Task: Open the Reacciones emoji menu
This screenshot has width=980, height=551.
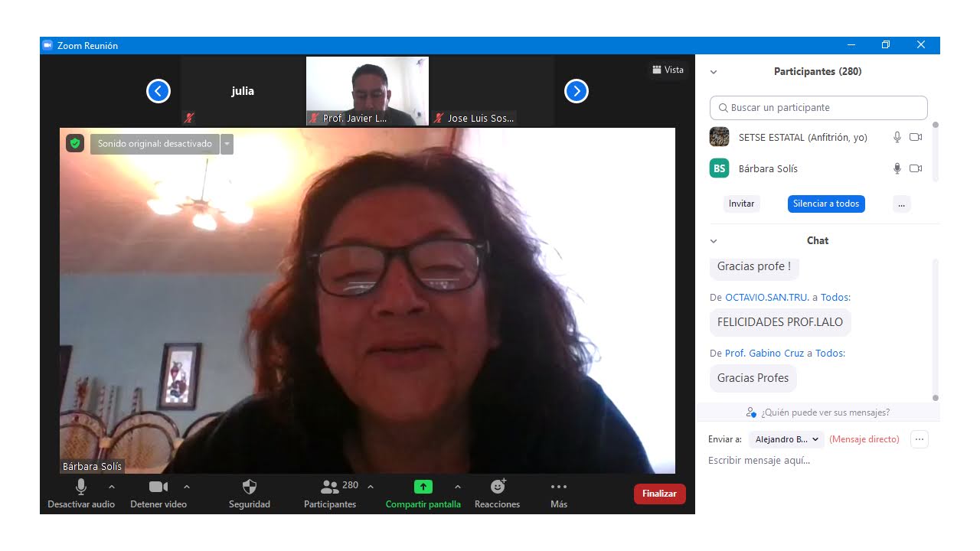Action: 498,494
